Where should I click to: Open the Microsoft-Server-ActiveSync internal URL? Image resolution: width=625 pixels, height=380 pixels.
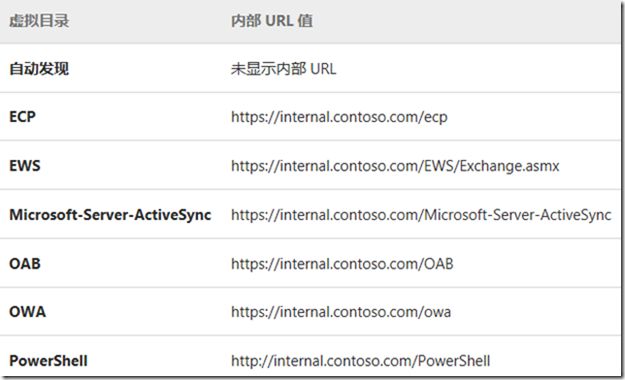[x=421, y=215]
